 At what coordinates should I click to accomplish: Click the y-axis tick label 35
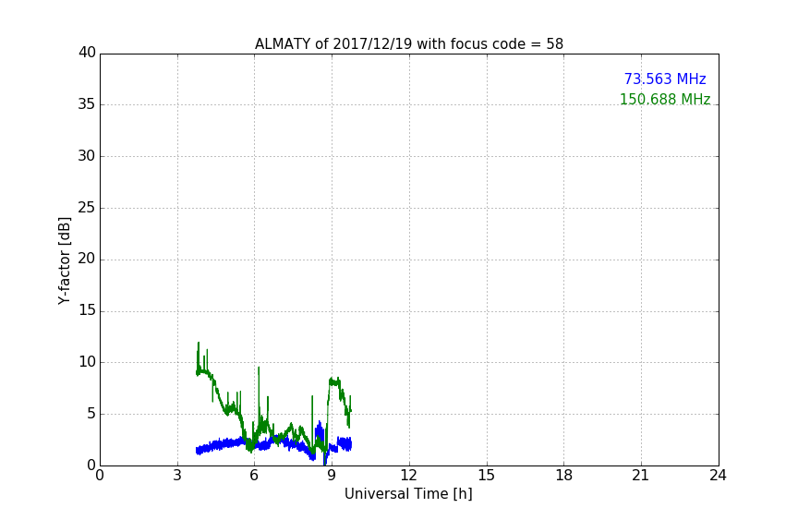pos(87,104)
